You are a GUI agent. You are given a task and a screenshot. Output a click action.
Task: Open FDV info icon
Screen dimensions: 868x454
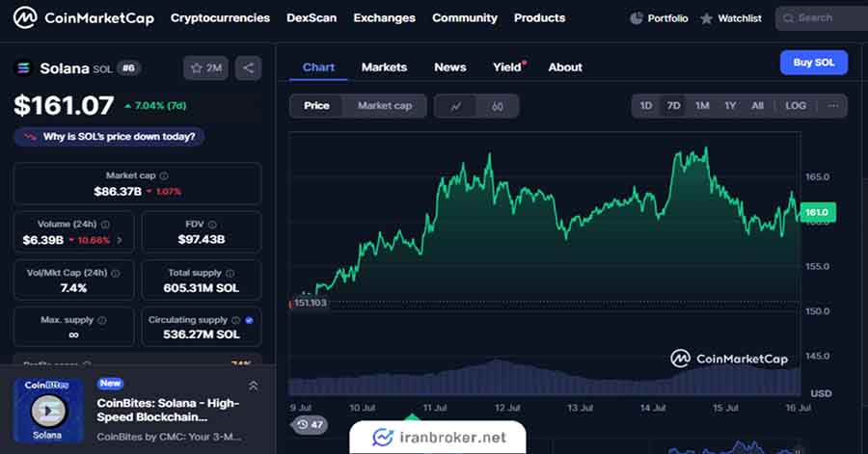(x=212, y=225)
